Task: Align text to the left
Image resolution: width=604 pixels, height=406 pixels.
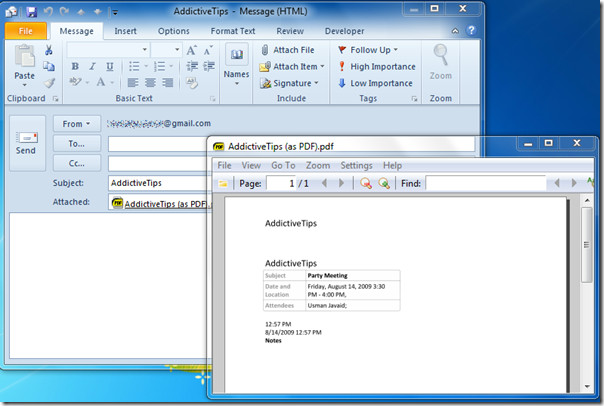Action: pyautogui.click(x=133, y=82)
